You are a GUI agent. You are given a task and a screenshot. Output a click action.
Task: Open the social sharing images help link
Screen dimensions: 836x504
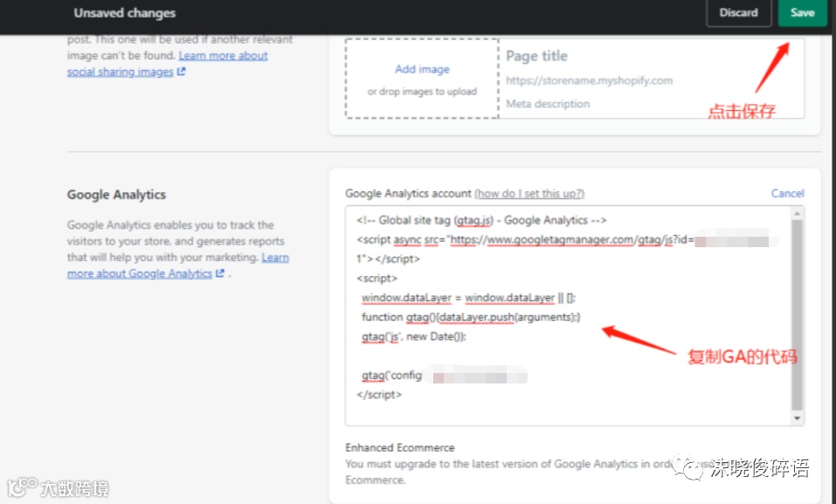point(168,64)
